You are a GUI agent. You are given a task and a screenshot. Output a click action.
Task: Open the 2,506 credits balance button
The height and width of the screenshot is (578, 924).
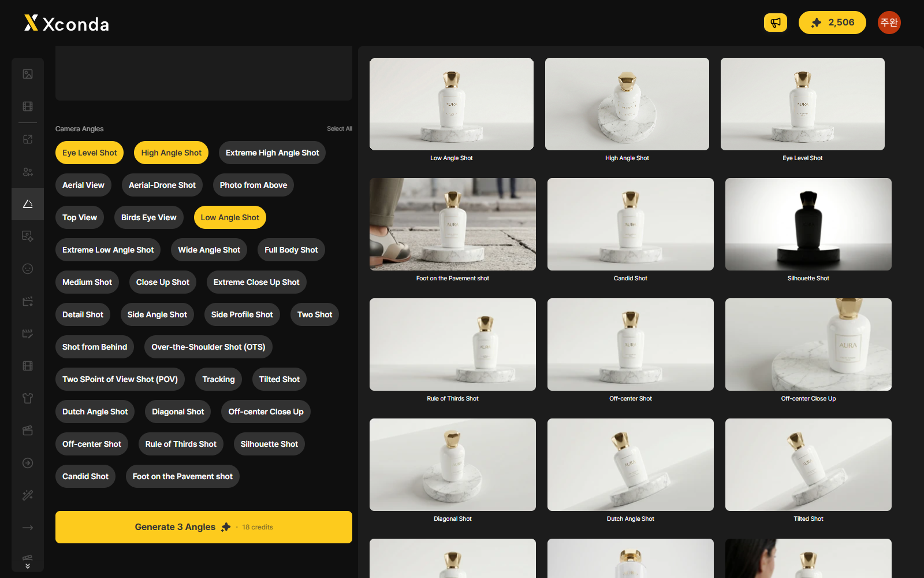[832, 23]
